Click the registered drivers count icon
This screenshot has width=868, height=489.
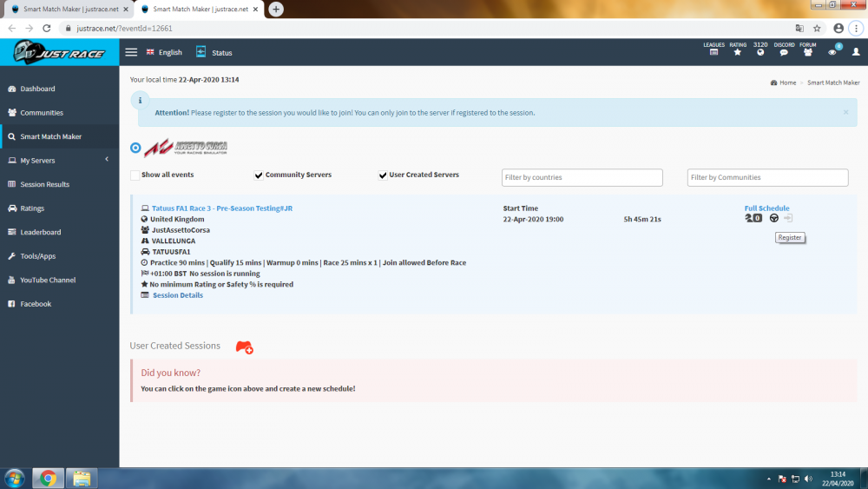pyautogui.click(x=753, y=218)
